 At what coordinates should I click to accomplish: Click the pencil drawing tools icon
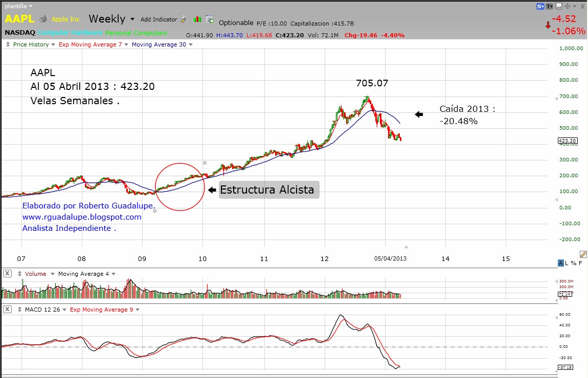point(583,254)
